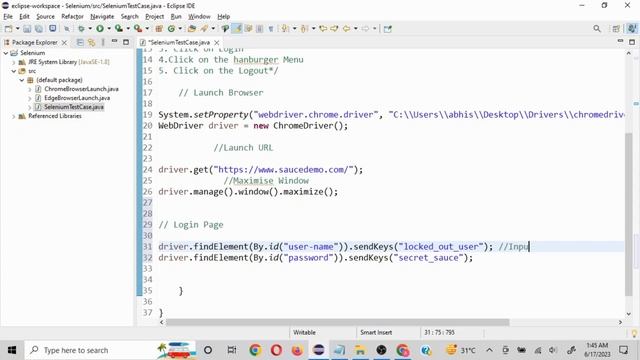Click the Coverage run icon

pyautogui.click(x=119, y=29)
